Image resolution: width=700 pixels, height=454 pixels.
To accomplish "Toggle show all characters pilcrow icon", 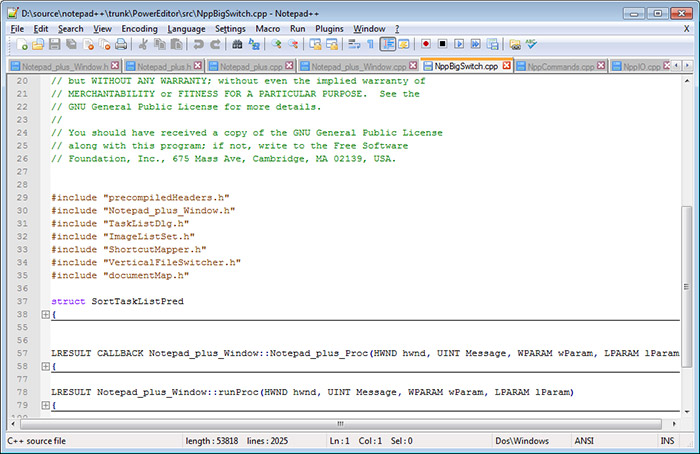I will [370, 44].
